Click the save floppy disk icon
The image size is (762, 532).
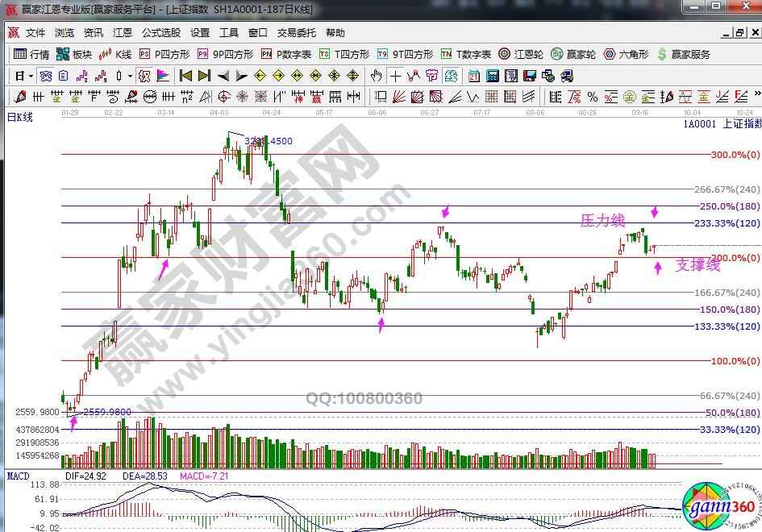530,76
